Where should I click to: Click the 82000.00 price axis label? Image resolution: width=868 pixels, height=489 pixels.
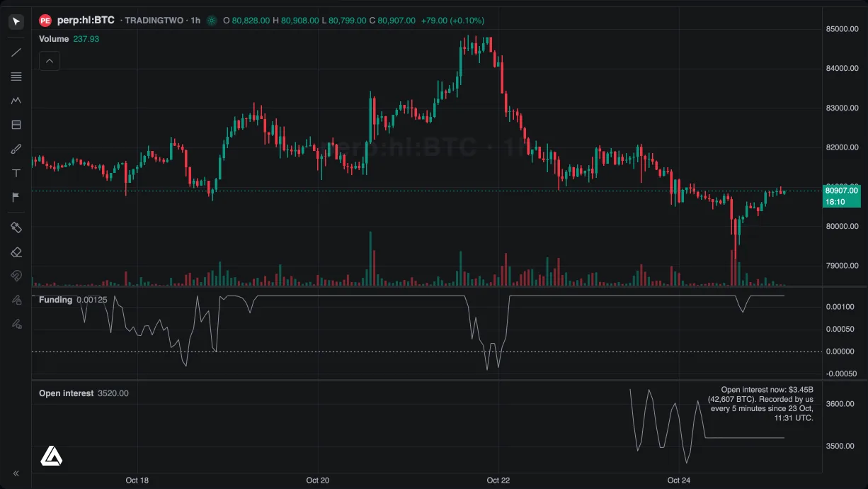tap(842, 147)
